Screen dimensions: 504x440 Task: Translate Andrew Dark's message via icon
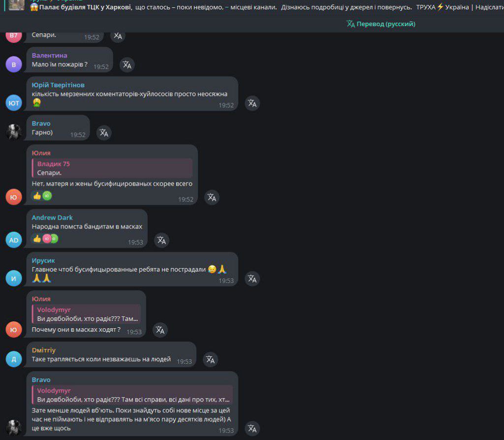(x=161, y=240)
